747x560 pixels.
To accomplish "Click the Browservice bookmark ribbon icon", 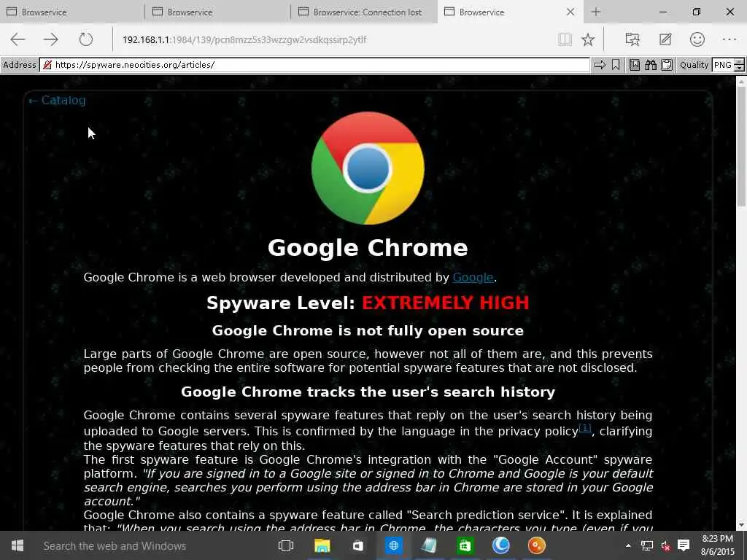I will pyautogui.click(x=616, y=65).
